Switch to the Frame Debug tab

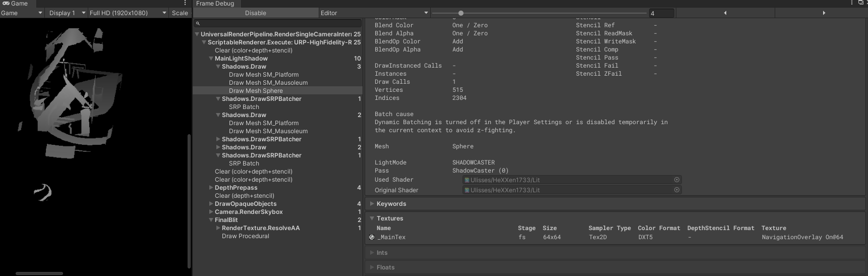tap(215, 4)
